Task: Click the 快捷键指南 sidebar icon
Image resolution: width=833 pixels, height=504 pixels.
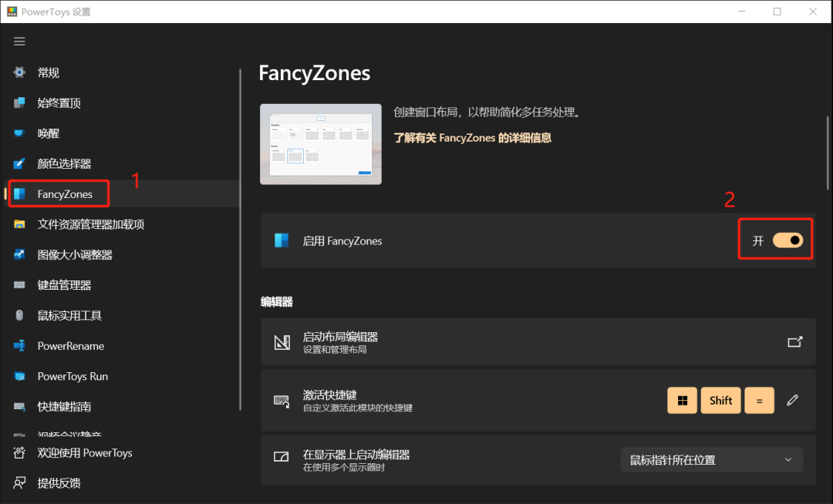Action: point(19,407)
